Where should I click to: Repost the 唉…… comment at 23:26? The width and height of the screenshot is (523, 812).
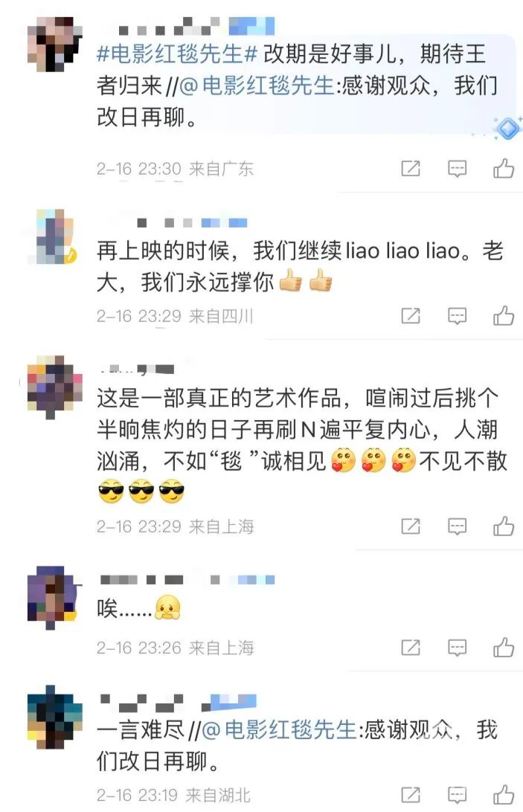coord(411,648)
